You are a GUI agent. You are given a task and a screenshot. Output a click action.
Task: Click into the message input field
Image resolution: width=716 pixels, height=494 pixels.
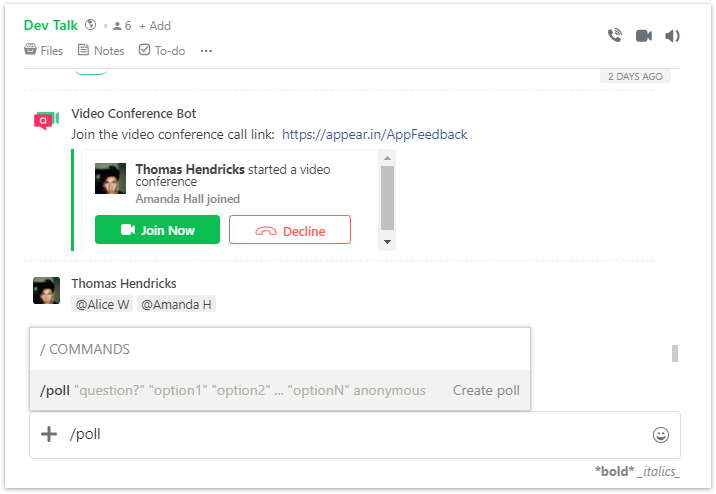coord(355,435)
